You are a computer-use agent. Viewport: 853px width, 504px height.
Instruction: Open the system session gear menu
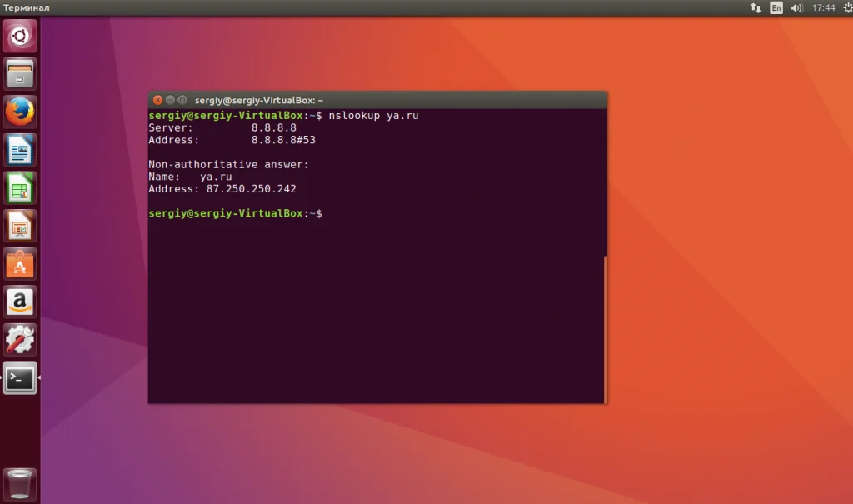(x=847, y=7)
